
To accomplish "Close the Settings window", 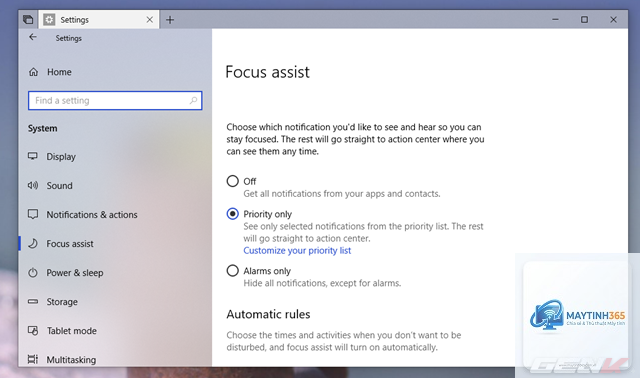I will coord(613,19).
